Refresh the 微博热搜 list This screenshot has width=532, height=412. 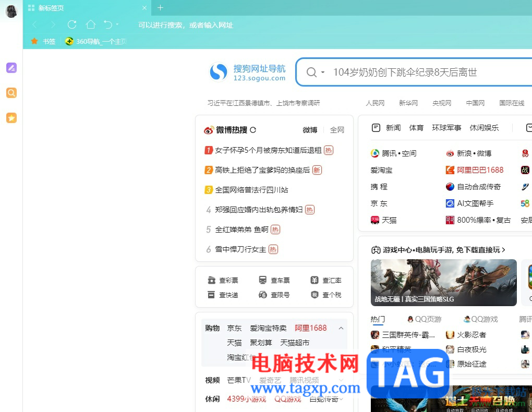(253, 130)
